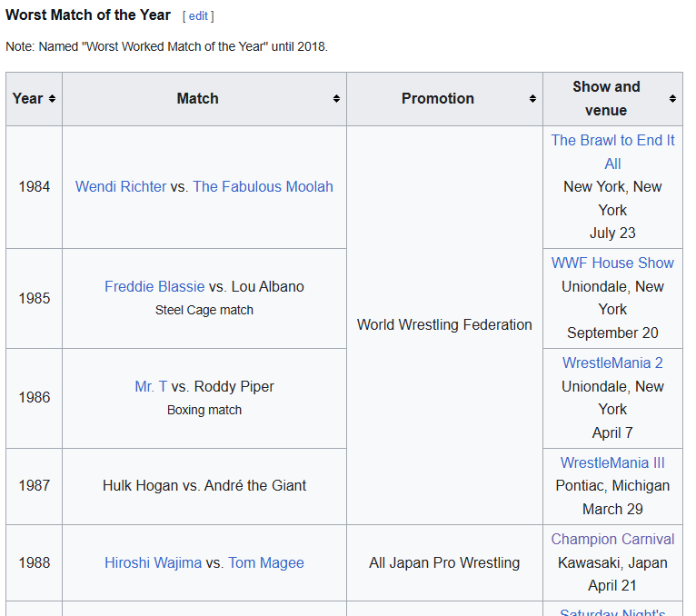Select the 1986 year cell
696x616 pixels.
click(x=35, y=398)
